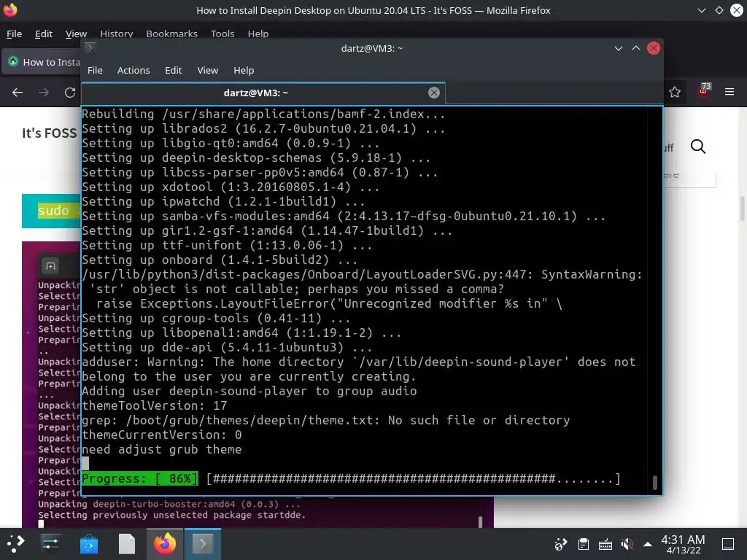Click 'Adding user deepin-sound-player' line
This screenshot has height=560, width=747.
249,392
